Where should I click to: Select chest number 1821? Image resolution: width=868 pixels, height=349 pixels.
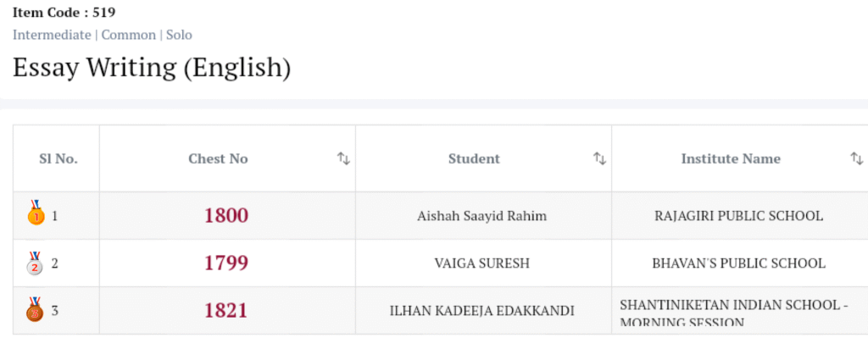226,311
